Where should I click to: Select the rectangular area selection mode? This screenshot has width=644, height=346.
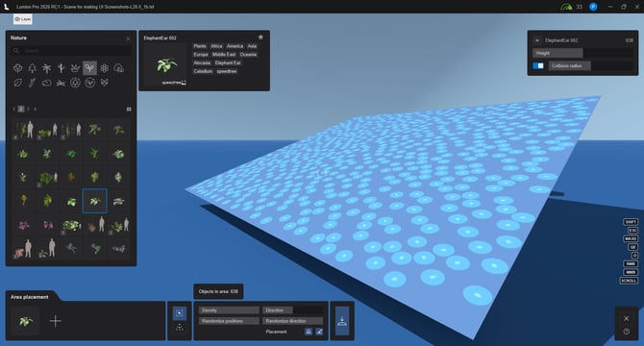pyautogui.click(x=180, y=313)
